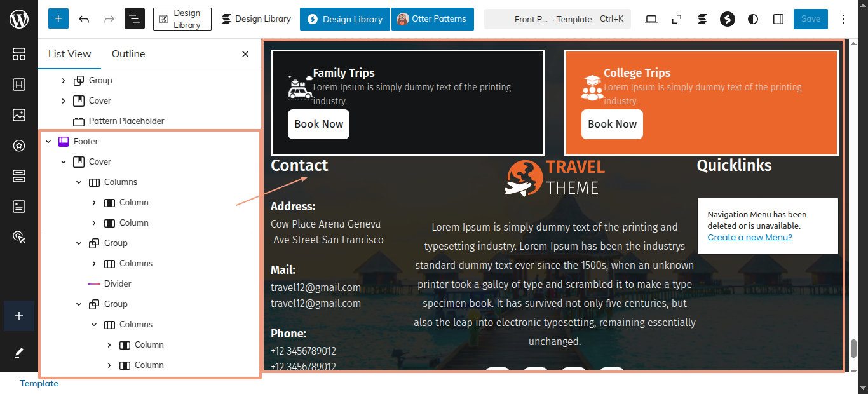Click the vertical scrollbar thumb on the right
Image resolution: width=868 pixels, height=394 pixels.
(x=854, y=349)
